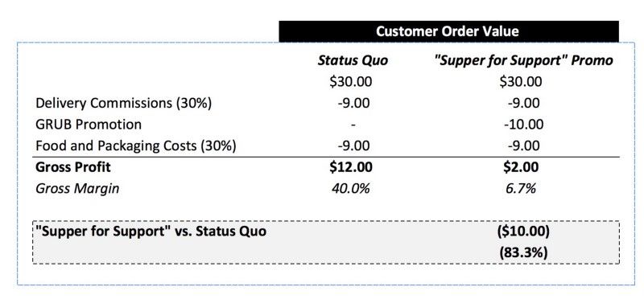Viewport: 644px width, 299px height.
Task: Select "Supper for Support" vs. Status Quo label
Action: (x=151, y=231)
